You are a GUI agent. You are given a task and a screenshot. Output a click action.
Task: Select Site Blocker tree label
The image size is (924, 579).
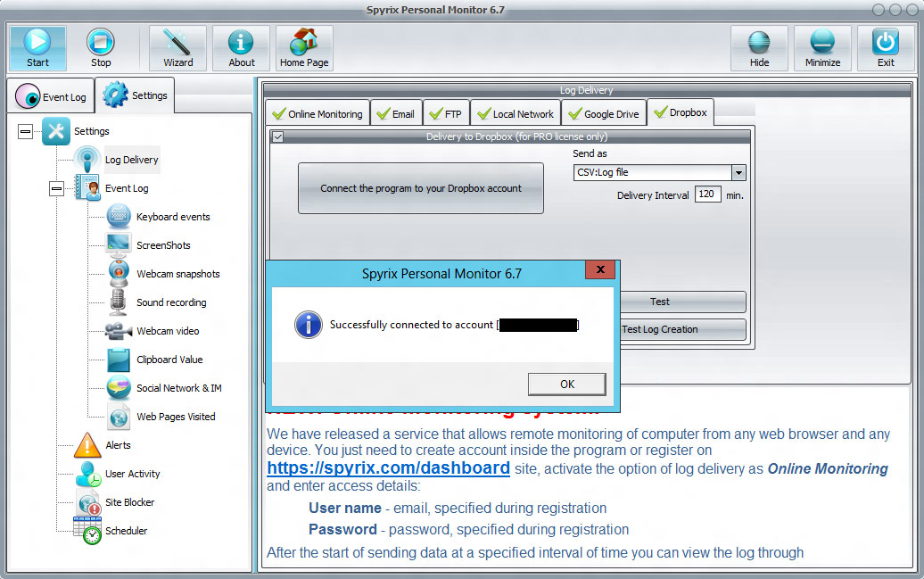129,502
